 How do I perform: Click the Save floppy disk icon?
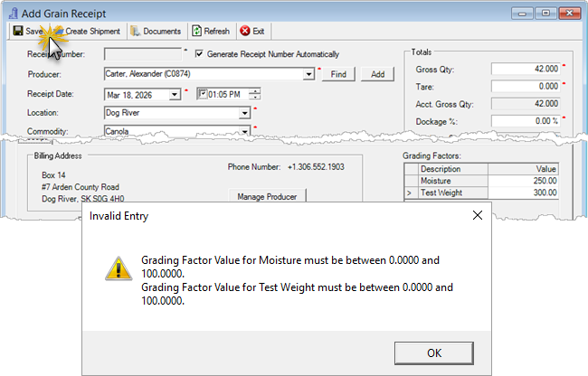pyautogui.click(x=18, y=31)
